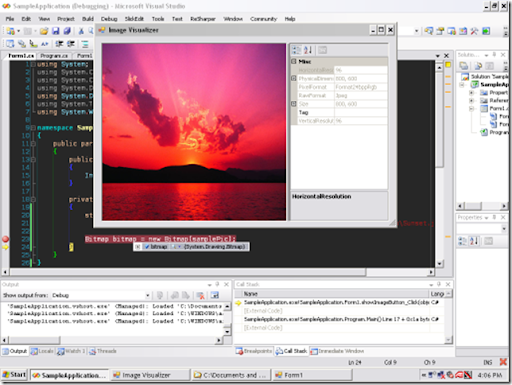This screenshot has width=512, height=385.
Task: Select the Alphabetical sort icon in Image Visualizer
Action: tap(308, 50)
